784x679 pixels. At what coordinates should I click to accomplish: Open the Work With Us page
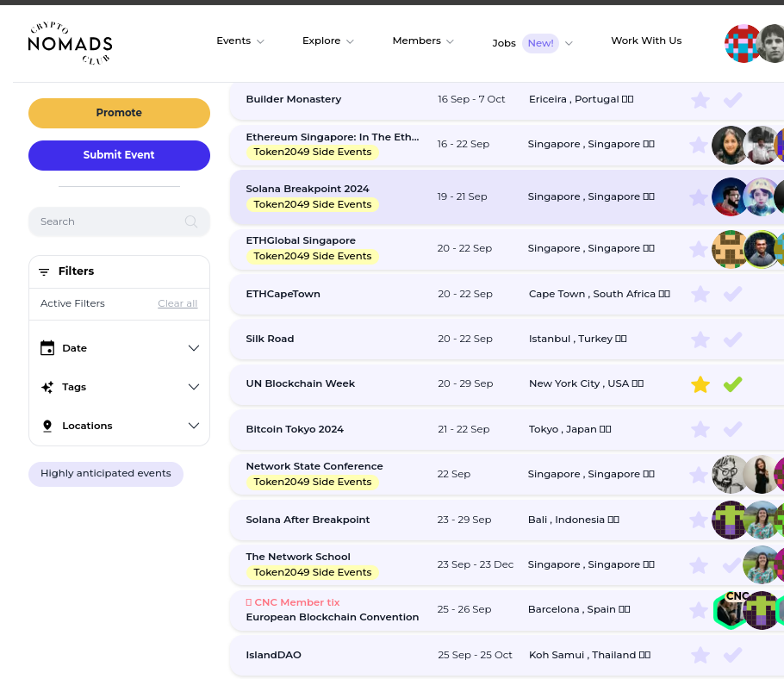[645, 41]
